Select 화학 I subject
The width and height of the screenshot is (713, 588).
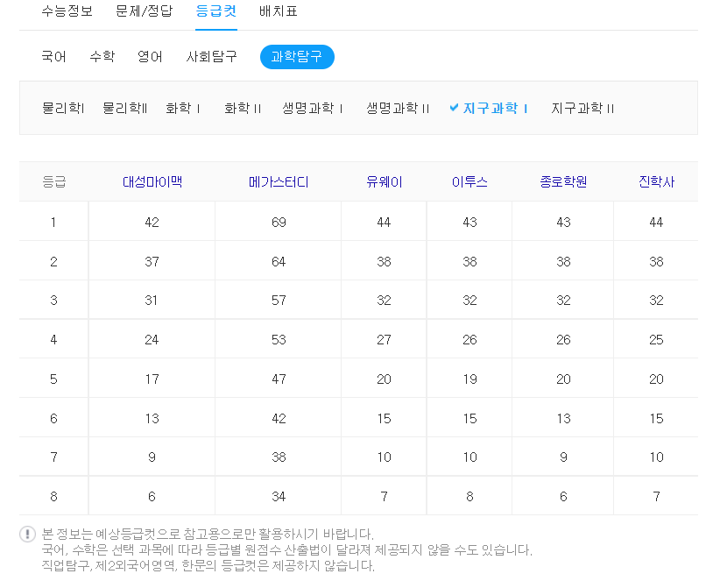[x=182, y=109]
